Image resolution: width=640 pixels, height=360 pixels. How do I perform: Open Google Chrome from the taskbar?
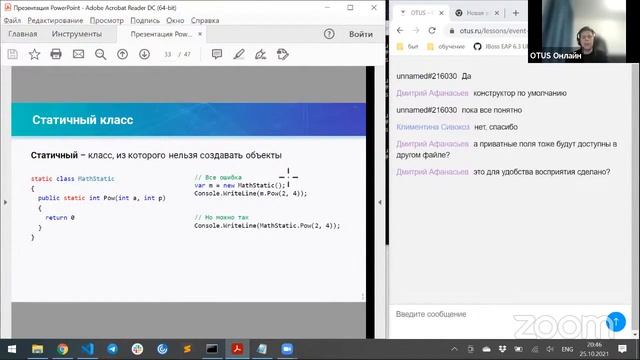coord(62,349)
